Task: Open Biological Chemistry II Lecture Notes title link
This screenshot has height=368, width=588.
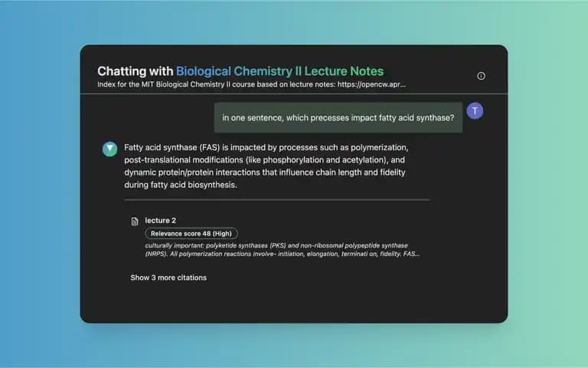Action: pos(279,71)
